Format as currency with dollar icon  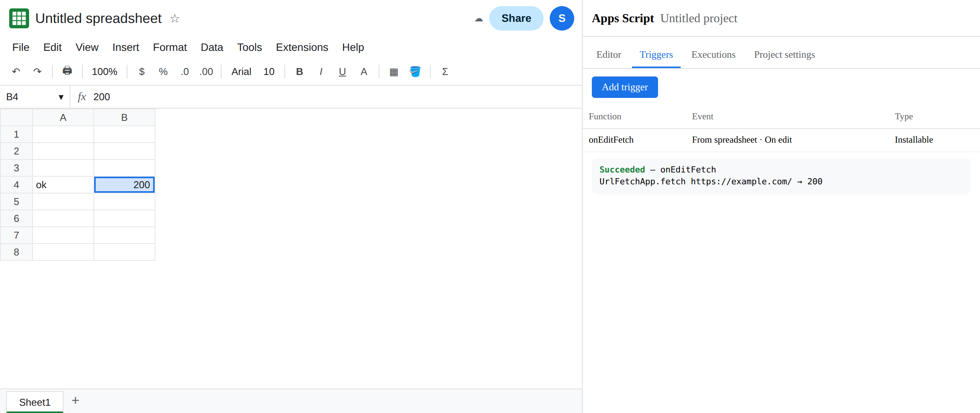[142, 72]
